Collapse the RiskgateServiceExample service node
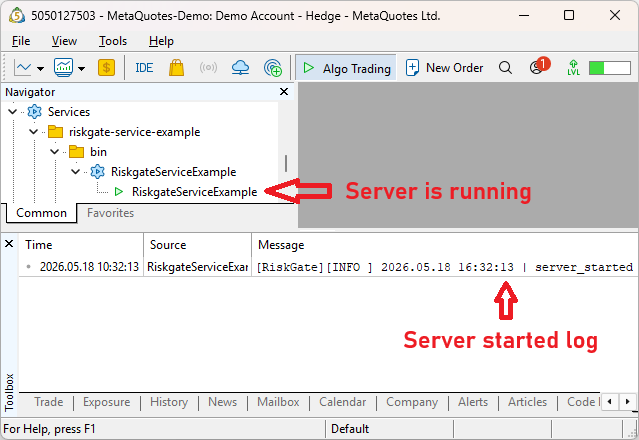Viewport: 639px width, 440px height. pyautogui.click(x=75, y=172)
